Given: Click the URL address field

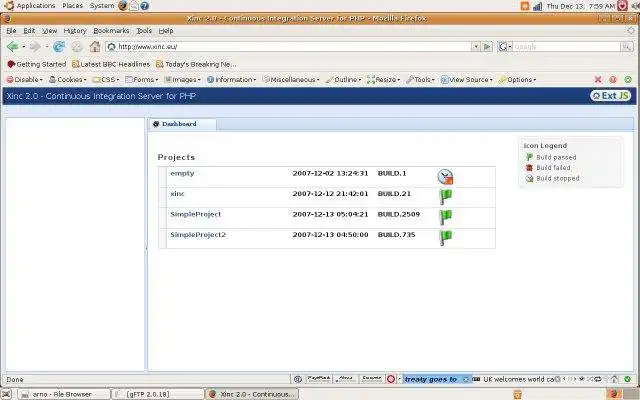Looking at the screenshot, I should pyautogui.click(x=290, y=47).
